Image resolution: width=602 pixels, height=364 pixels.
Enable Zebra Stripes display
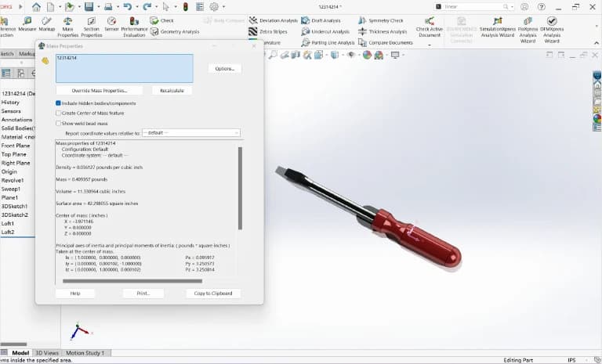point(268,31)
